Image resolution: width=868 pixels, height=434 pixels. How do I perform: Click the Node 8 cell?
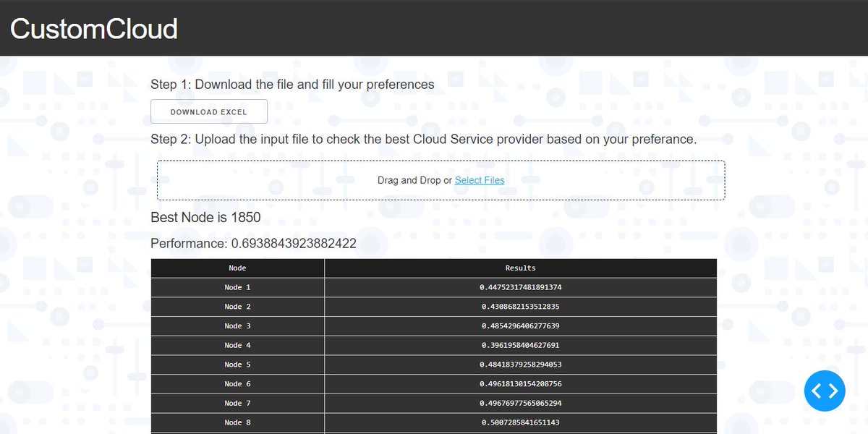[237, 422]
